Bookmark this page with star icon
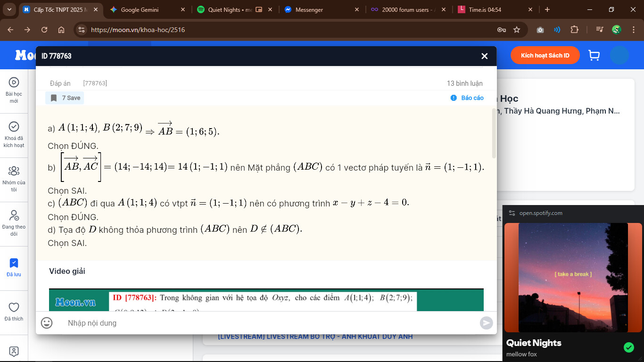644x362 pixels. 516,30
